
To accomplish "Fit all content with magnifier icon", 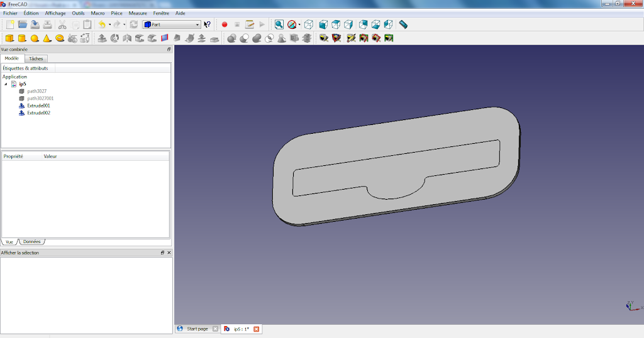I will 279,25.
